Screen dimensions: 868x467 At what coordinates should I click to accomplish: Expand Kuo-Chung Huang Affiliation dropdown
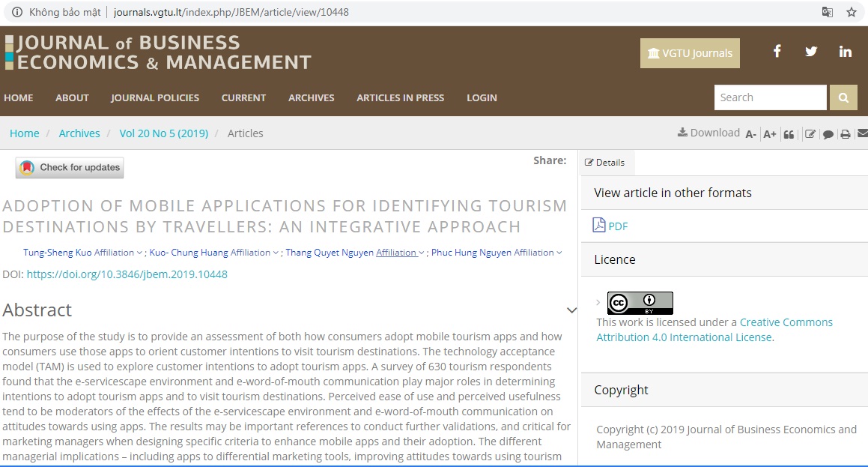pyautogui.click(x=254, y=253)
